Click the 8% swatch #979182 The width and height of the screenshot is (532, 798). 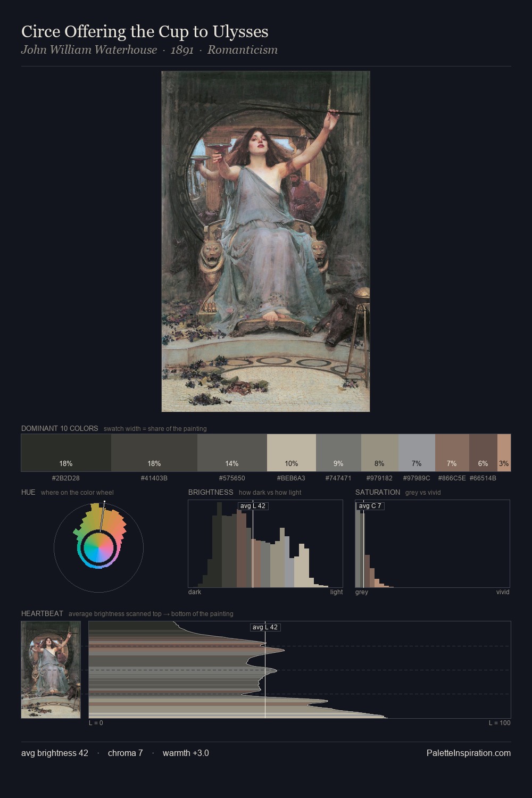379,453
